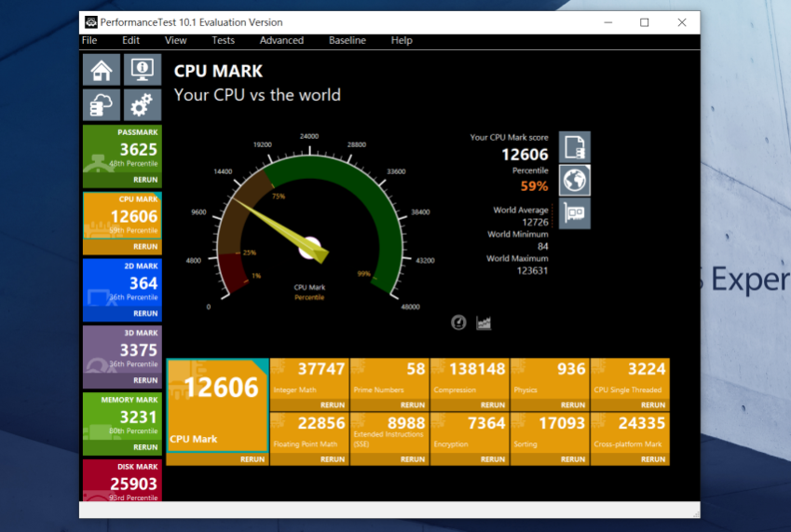This screenshot has height=532, width=791.
Task: Go to the Home dashboard icon
Action: click(102, 70)
